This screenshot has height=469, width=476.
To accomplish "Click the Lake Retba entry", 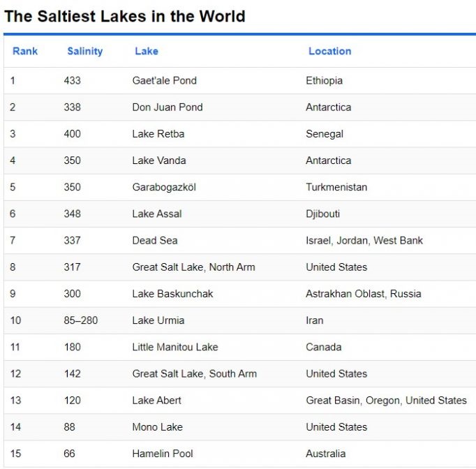I will [158, 134].
